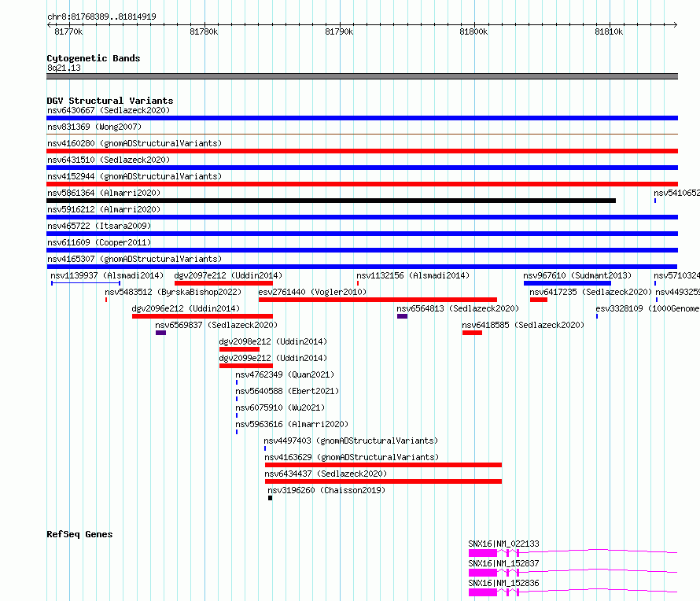Click the DGV Structural Variants track title
The height and width of the screenshot is (601, 700).
110,101
